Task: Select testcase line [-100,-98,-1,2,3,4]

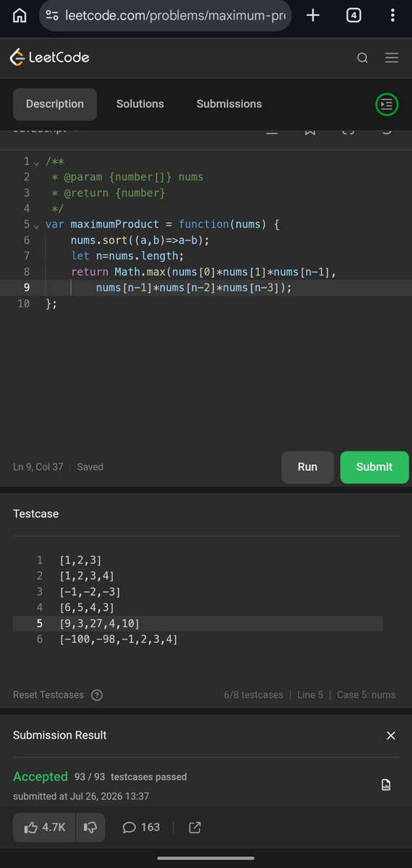Action: point(119,639)
